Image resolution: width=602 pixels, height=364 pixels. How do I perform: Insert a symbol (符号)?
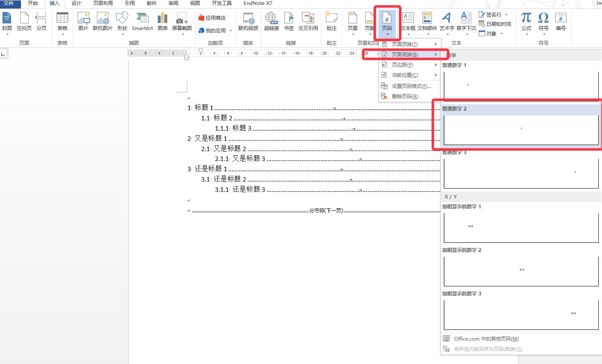[544, 23]
